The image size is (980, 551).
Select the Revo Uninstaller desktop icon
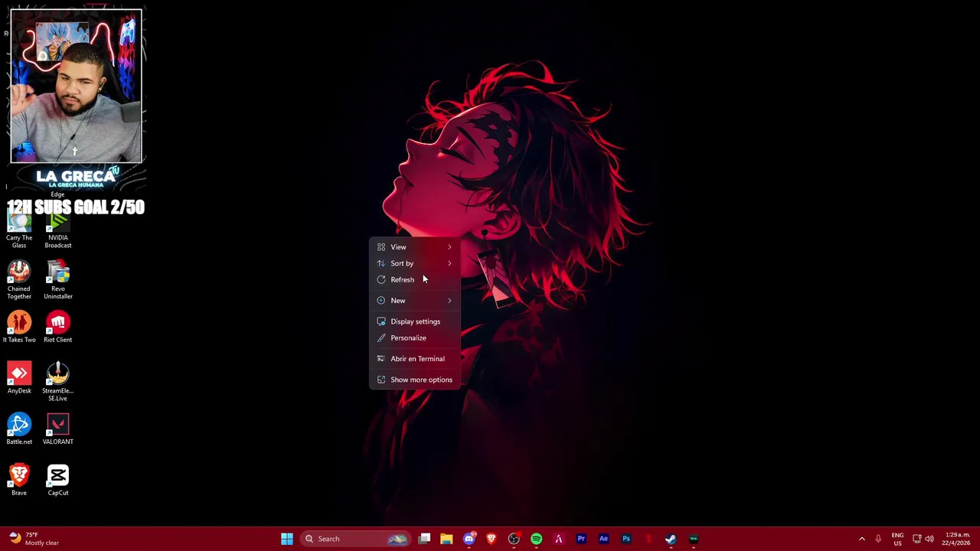tap(58, 280)
